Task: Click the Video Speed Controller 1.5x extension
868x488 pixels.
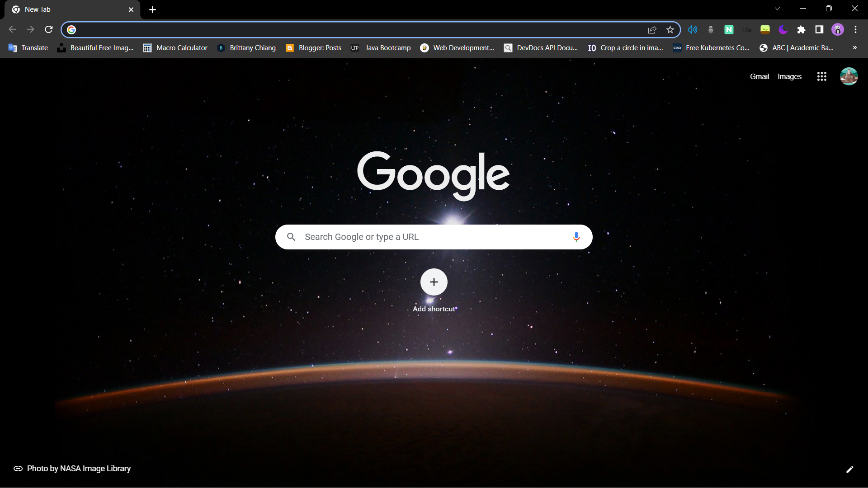Action: point(747,29)
